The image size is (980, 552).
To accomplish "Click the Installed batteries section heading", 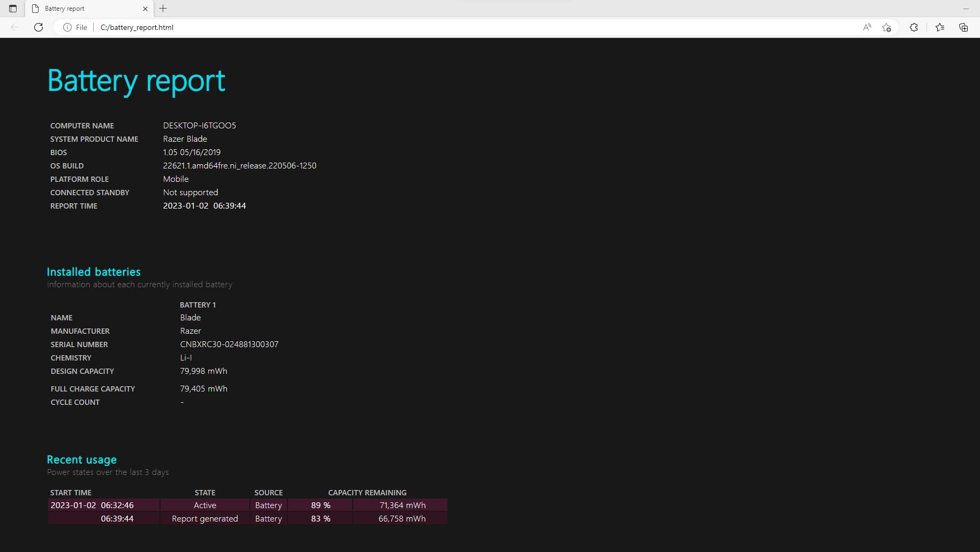I will tap(94, 272).
